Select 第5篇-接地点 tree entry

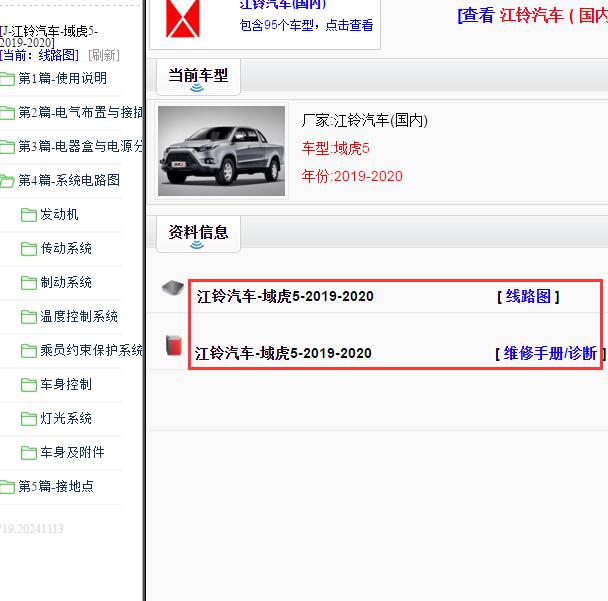click(x=56, y=486)
